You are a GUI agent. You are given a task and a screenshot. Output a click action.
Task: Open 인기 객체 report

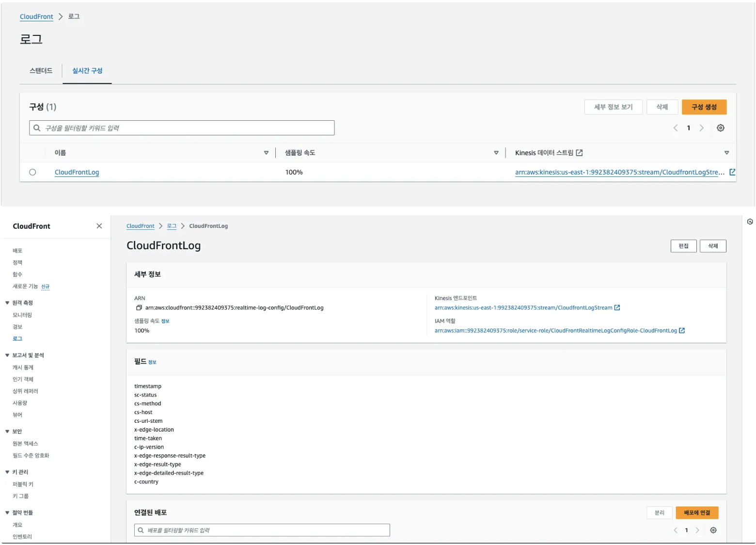(23, 380)
